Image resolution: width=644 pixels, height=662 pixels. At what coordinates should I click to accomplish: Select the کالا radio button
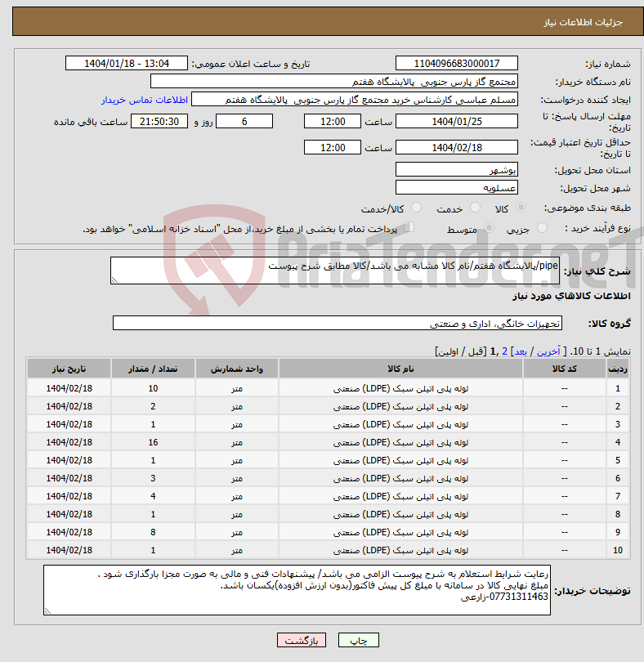[x=521, y=208]
